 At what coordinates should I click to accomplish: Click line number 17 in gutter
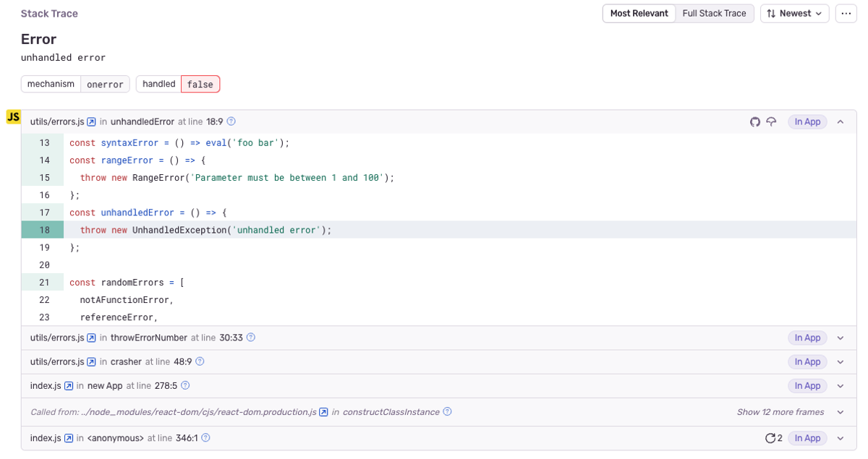pos(44,213)
